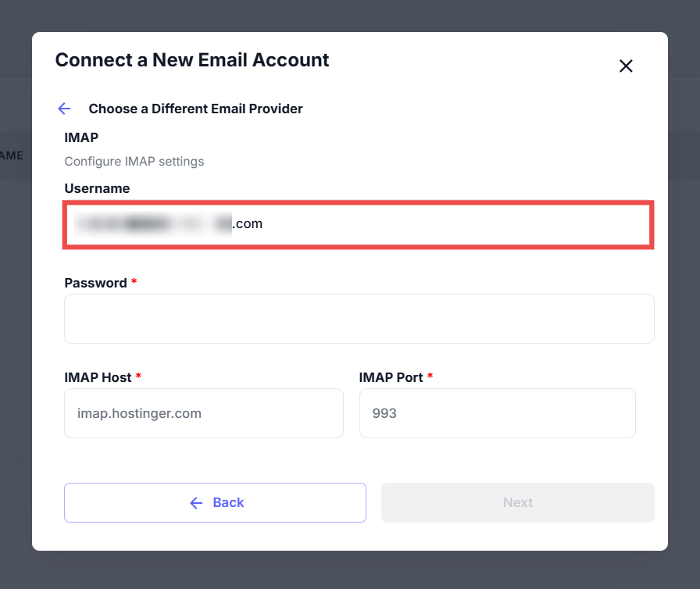Focus the IMAP Host input box

[203, 413]
